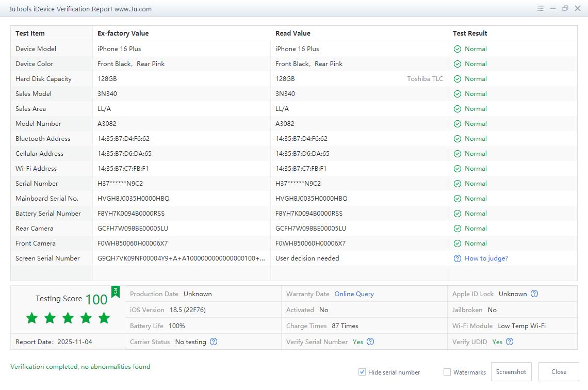
Task: Click help icon beside Carrier Status
Action: (x=214, y=342)
